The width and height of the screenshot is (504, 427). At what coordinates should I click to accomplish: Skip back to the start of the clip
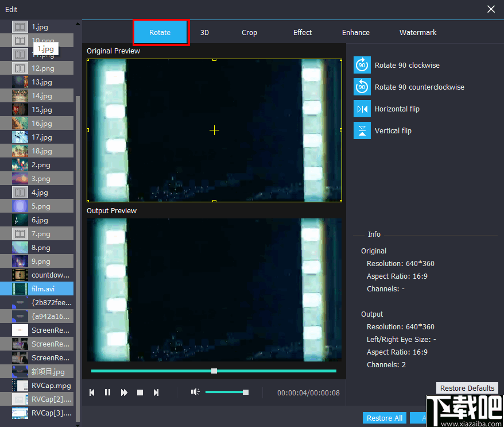click(x=91, y=392)
